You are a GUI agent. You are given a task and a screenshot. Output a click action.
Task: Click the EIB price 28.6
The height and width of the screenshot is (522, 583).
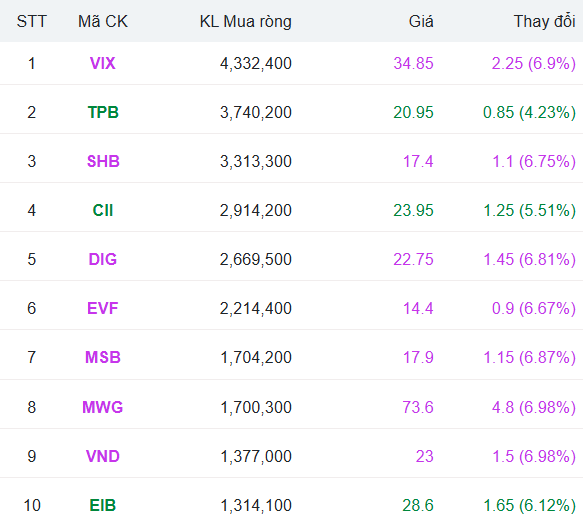(418, 505)
